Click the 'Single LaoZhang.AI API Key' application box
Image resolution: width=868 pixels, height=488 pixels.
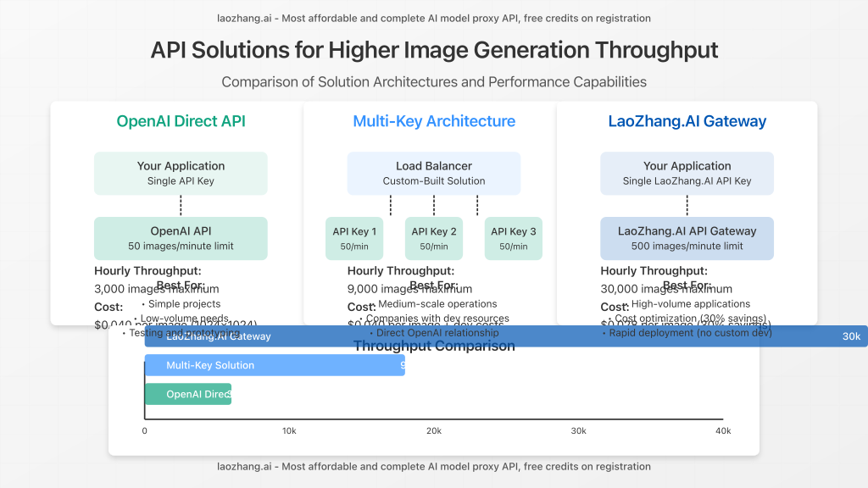(x=687, y=173)
